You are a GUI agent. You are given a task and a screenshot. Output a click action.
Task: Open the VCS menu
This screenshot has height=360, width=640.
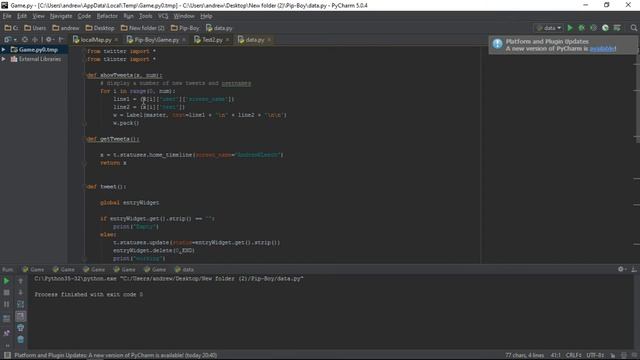163,16
